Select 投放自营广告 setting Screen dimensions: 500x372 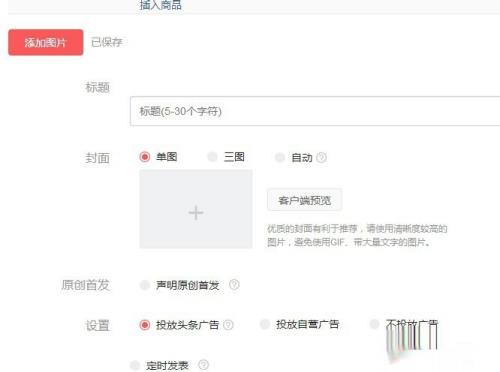265,324
